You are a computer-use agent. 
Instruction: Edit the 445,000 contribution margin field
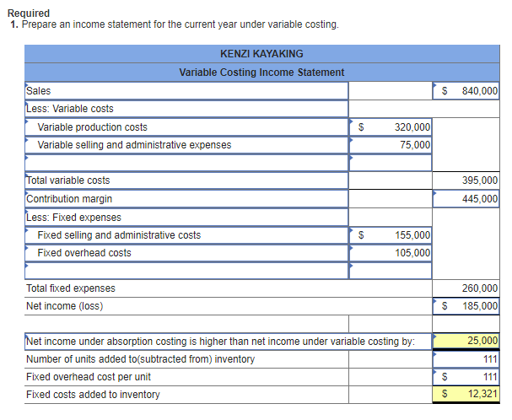pos(466,199)
